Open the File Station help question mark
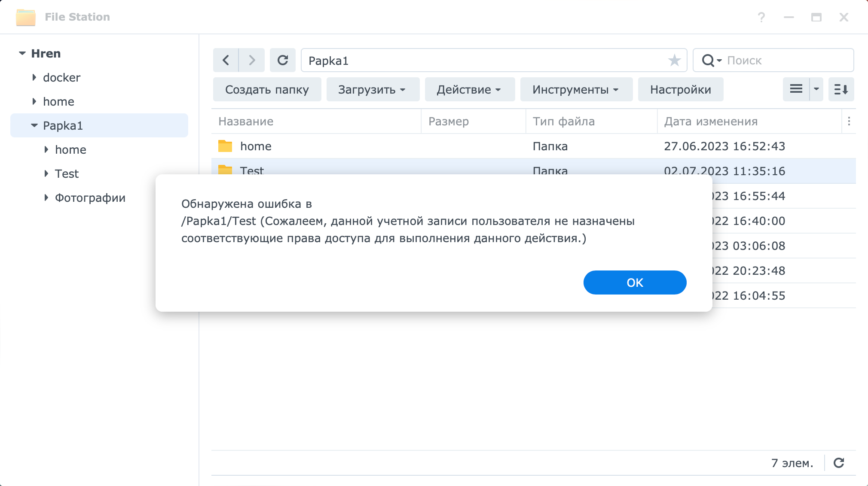This screenshot has height=486, width=868. tap(761, 17)
